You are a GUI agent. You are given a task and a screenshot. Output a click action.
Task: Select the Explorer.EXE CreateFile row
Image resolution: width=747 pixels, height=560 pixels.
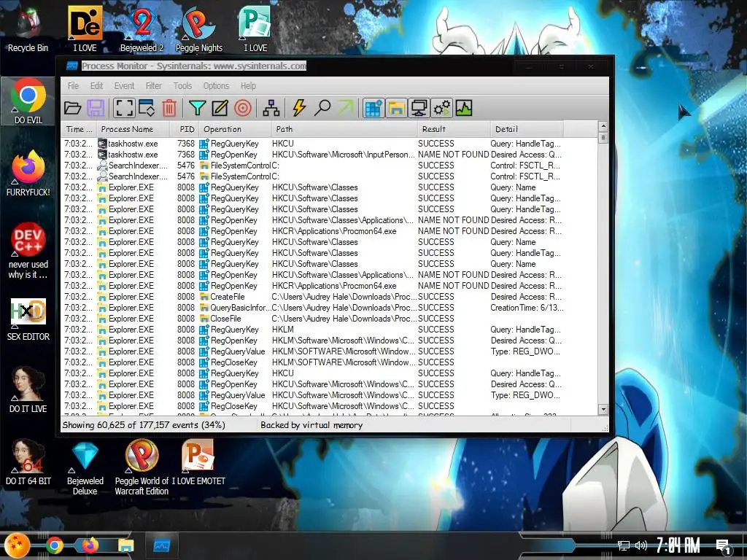pyautogui.click(x=330, y=297)
